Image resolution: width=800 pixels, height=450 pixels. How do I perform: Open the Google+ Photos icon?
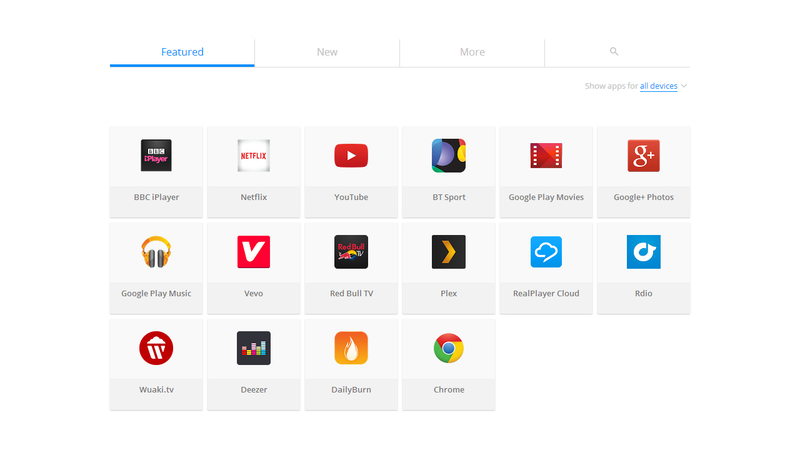(643, 155)
